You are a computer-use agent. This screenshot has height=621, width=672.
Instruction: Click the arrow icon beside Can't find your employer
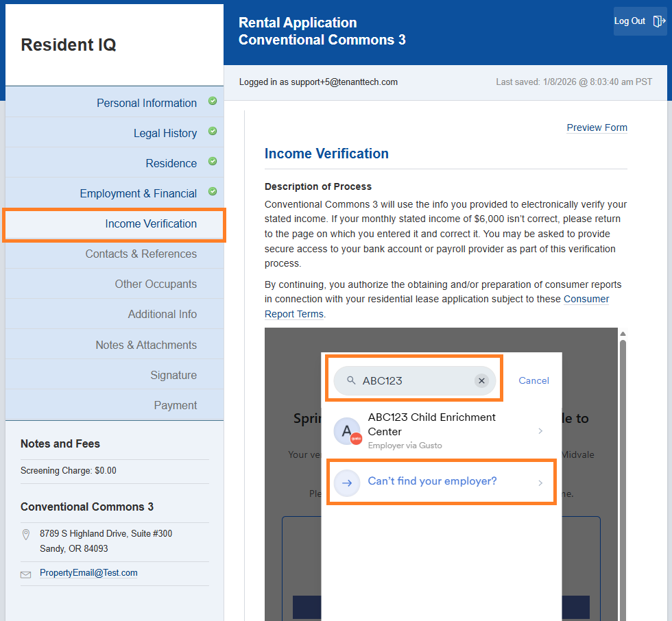click(x=347, y=483)
